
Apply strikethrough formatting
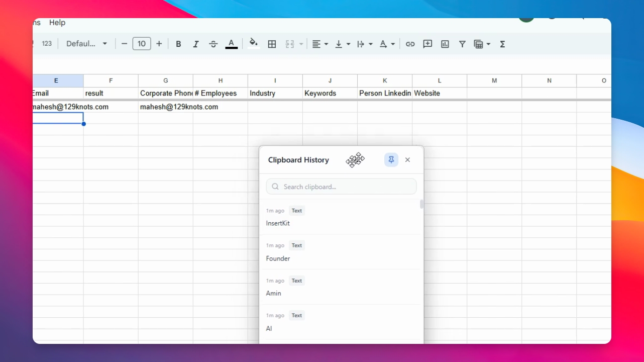coord(213,44)
